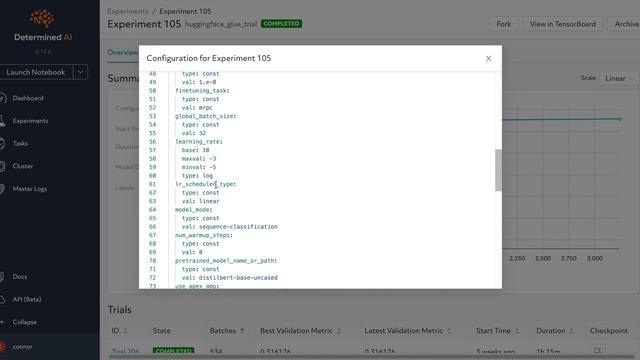This screenshot has height=360, width=640.
Task: Go to Experiments breadcrumb
Action: tap(128, 11)
